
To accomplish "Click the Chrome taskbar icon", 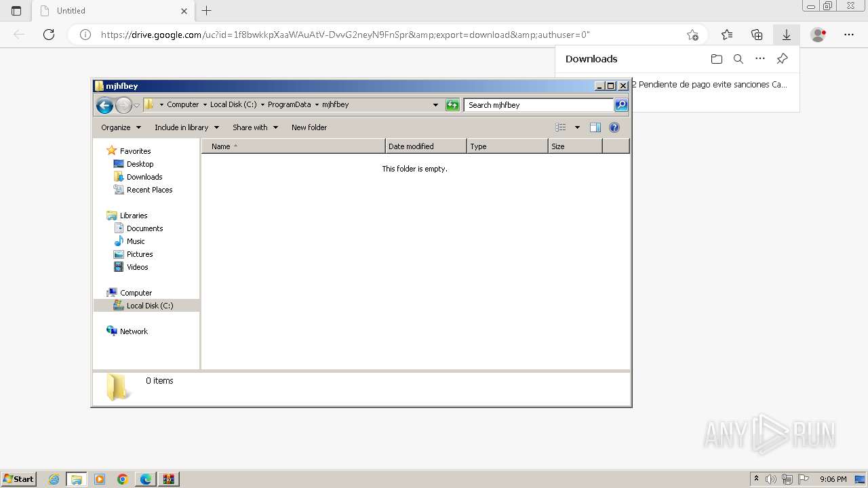I will click(x=123, y=479).
